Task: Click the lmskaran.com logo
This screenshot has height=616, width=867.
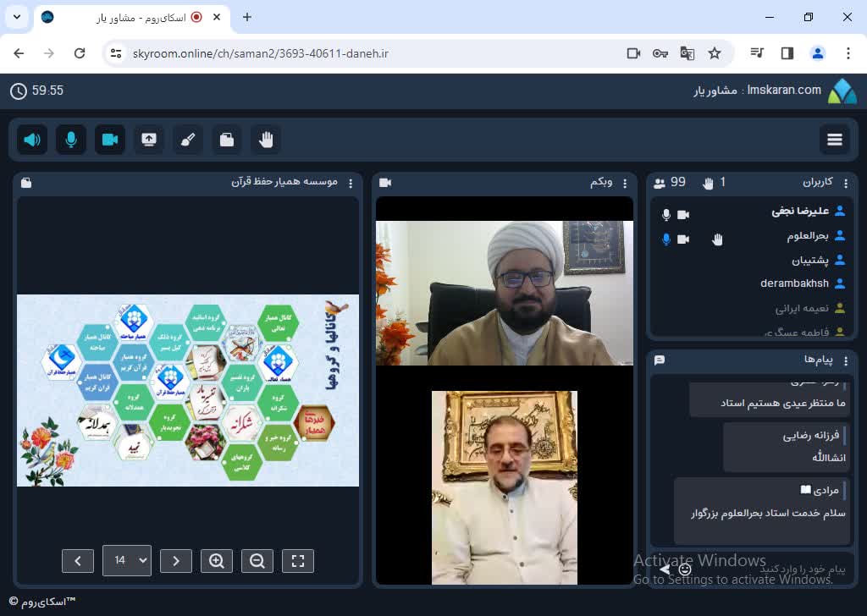Action: tap(842, 91)
